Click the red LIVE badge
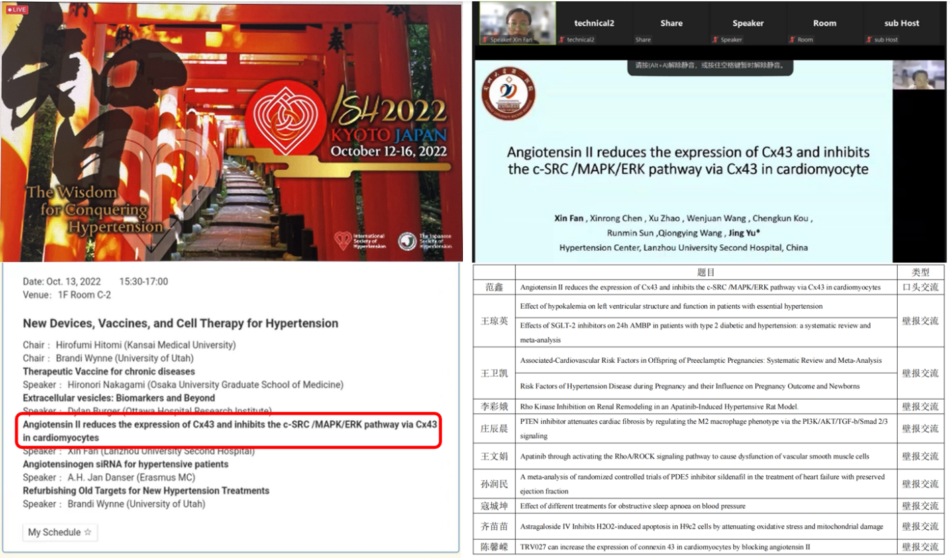950x560 pixels. (x=17, y=10)
